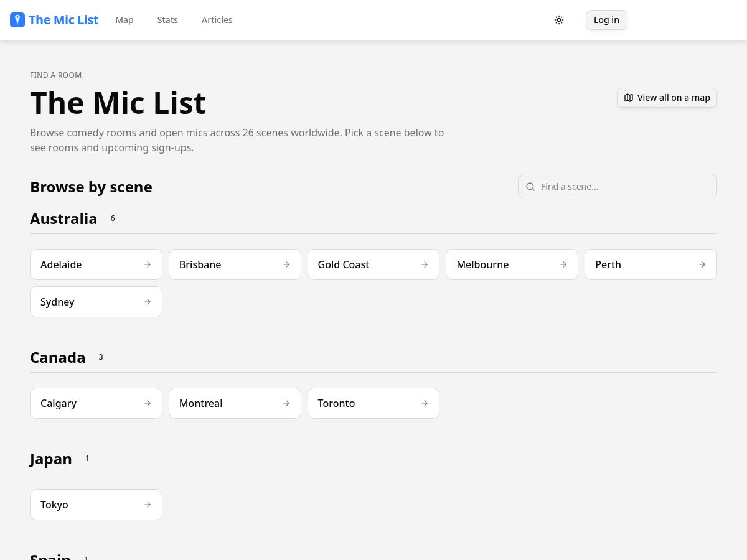This screenshot has height=560, width=747.
Task: Open the Calgary scene
Action: point(96,403)
